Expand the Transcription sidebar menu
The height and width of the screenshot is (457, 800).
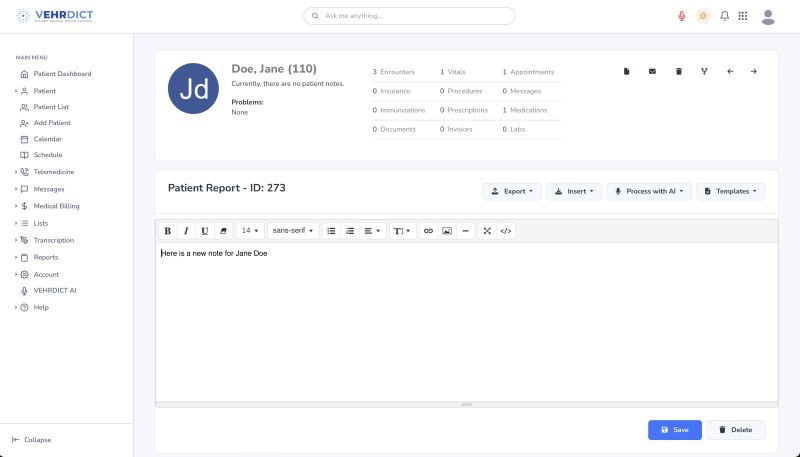pyautogui.click(x=54, y=240)
